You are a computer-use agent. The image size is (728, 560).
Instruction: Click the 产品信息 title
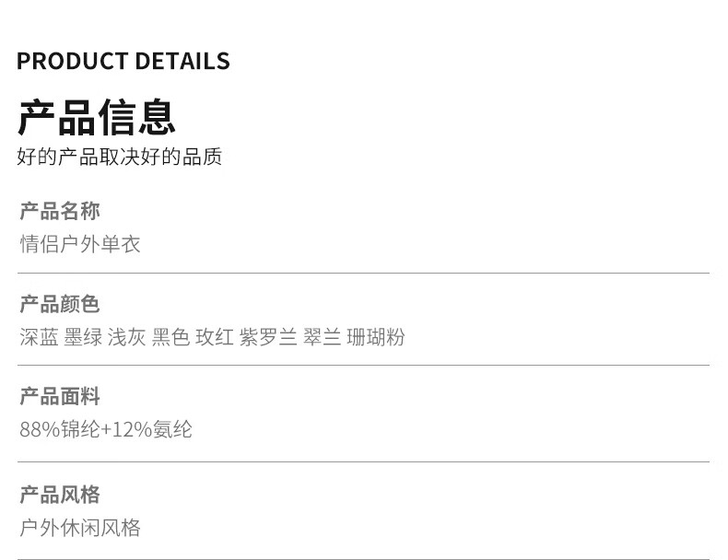click(97, 117)
